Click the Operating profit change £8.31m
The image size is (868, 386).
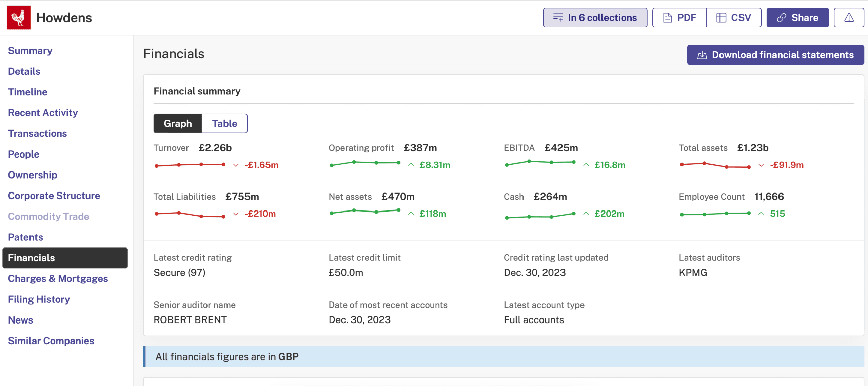click(435, 165)
